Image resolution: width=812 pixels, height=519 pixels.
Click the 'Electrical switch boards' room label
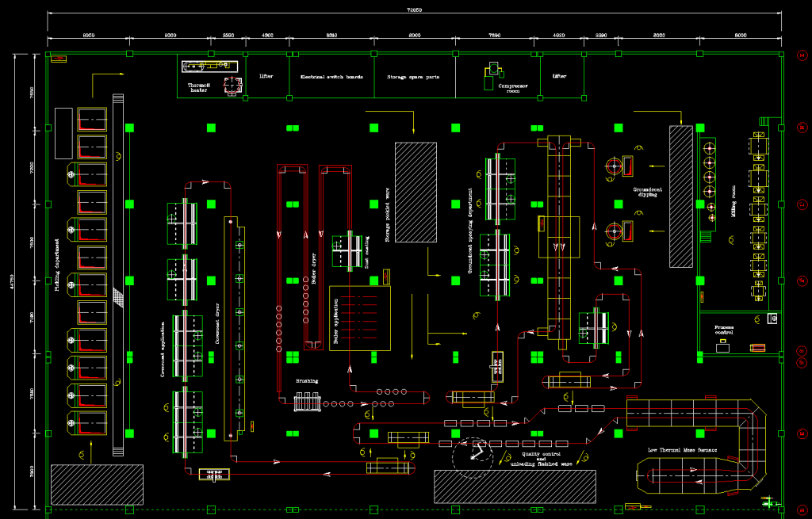click(331, 77)
